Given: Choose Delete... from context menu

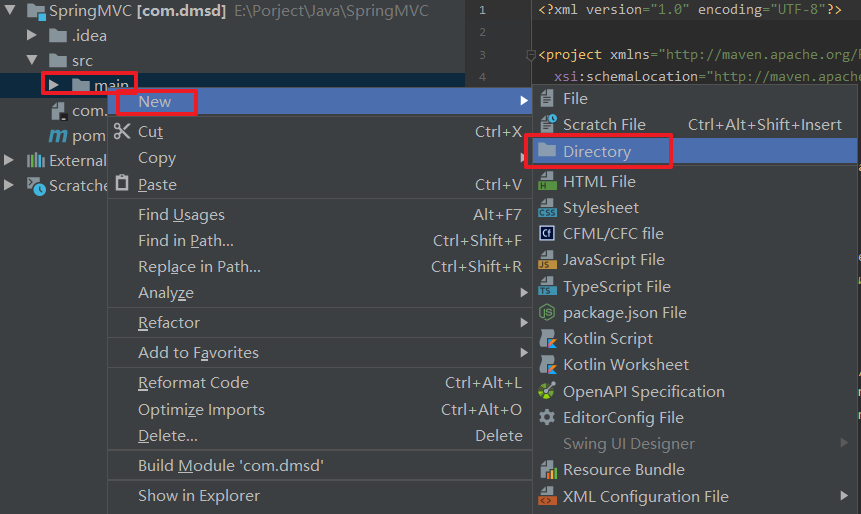Looking at the screenshot, I should 320,436.
